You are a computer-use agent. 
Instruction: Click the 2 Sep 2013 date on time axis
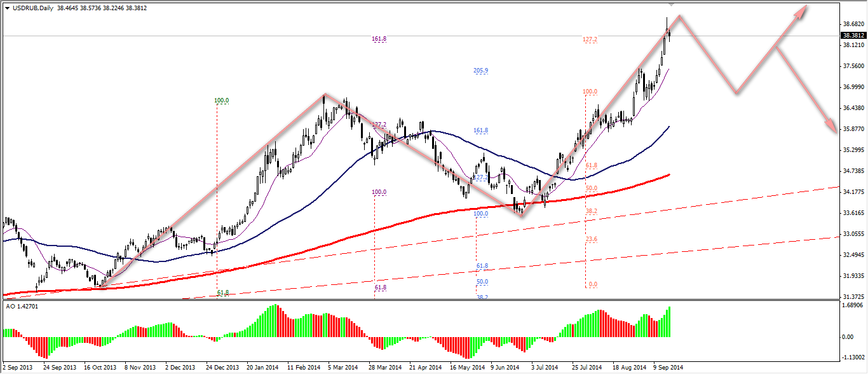(x=18, y=368)
